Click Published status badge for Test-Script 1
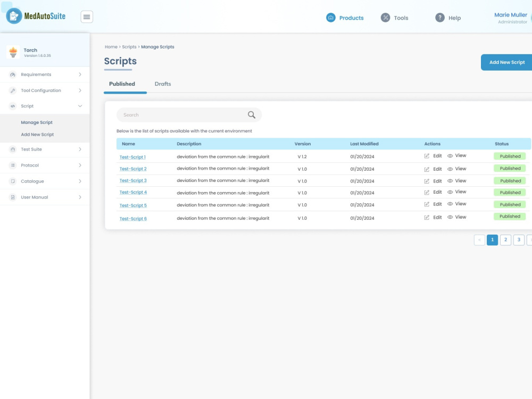 (x=510, y=156)
